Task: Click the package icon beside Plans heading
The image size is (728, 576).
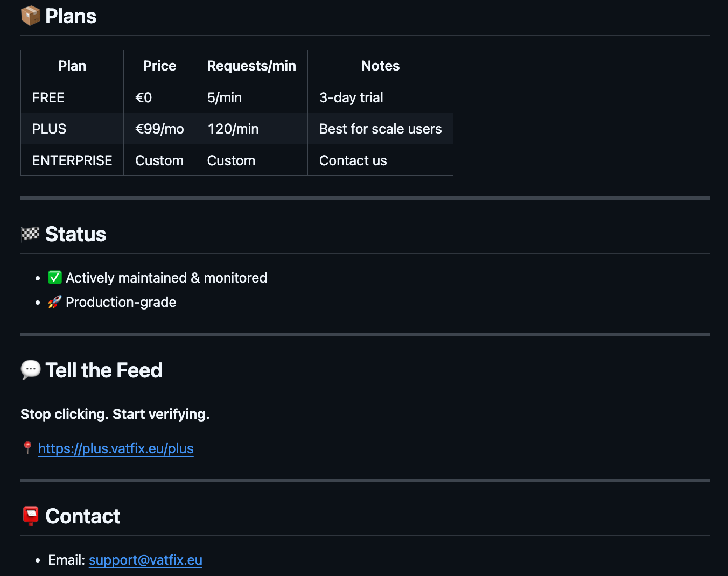Action: 31,16
